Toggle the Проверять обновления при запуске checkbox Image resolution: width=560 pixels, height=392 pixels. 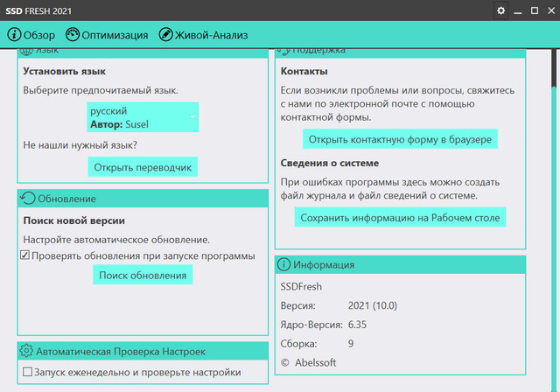pyautogui.click(x=25, y=256)
